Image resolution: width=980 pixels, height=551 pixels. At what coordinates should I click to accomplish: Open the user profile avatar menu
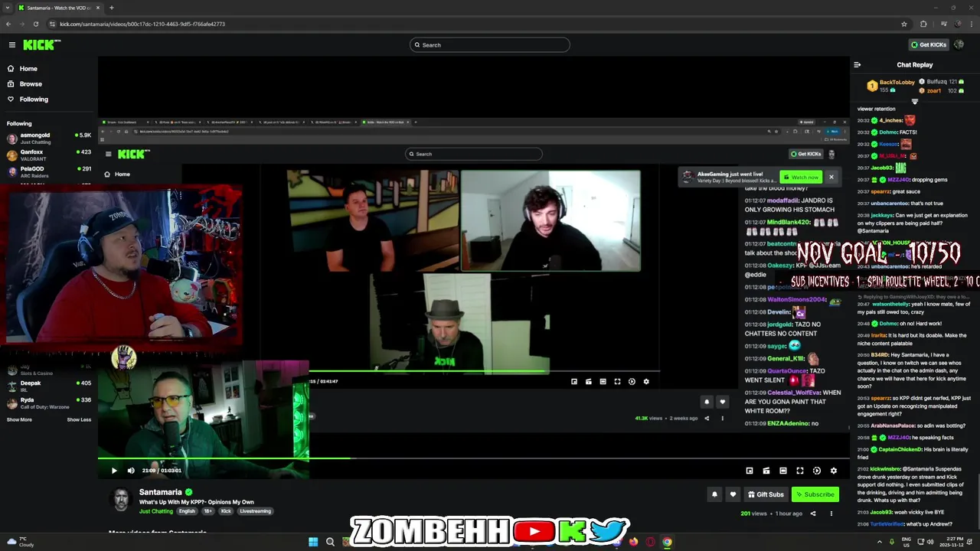960,44
